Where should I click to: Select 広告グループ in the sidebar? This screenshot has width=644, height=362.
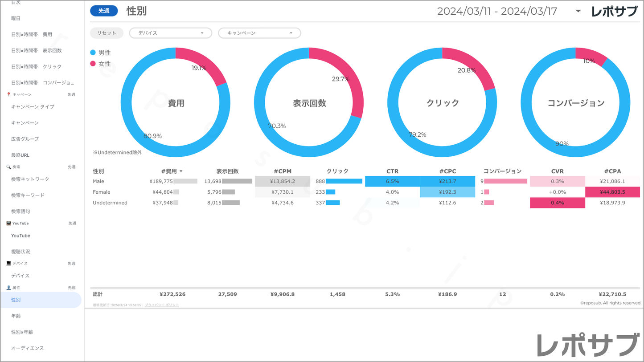coord(25,139)
